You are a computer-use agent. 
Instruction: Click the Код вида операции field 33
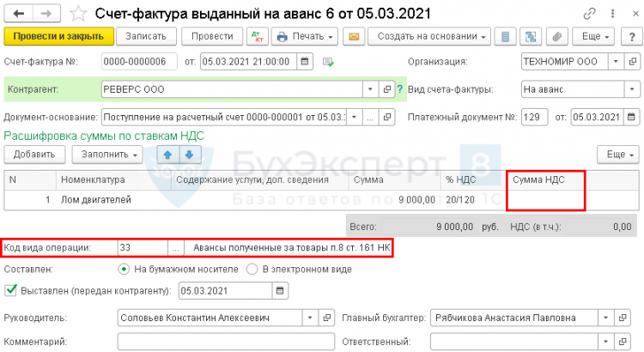point(143,247)
